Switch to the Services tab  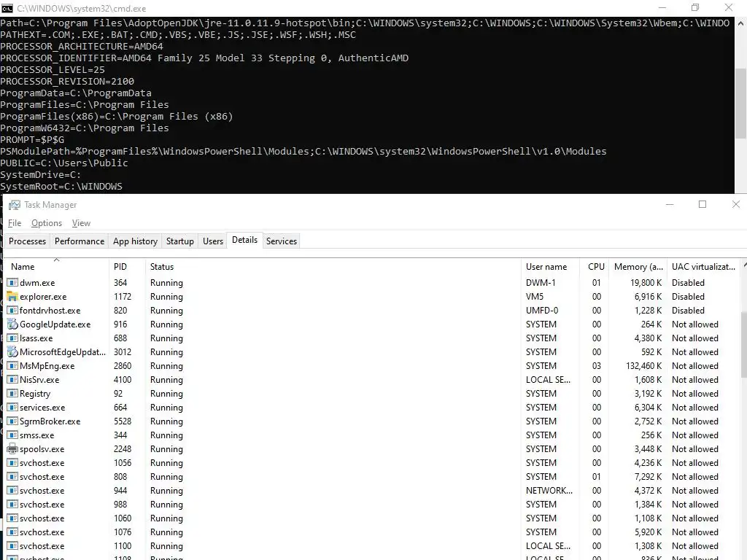coord(282,241)
